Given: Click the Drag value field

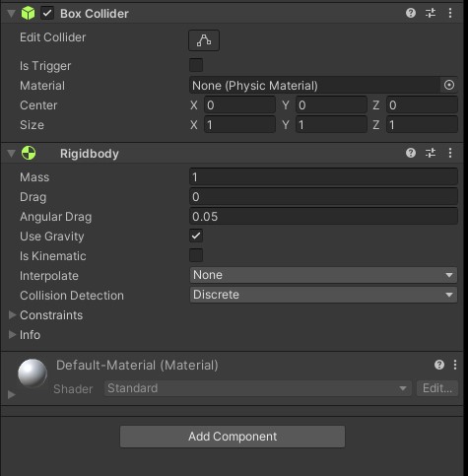Looking at the screenshot, I should click(x=323, y=197).
